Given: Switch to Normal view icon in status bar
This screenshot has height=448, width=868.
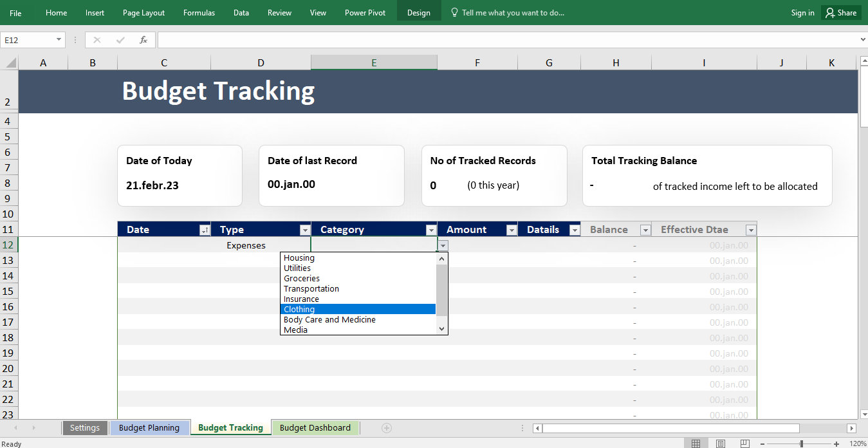Looking at the screenshot, I should click(x=696, y=443).
